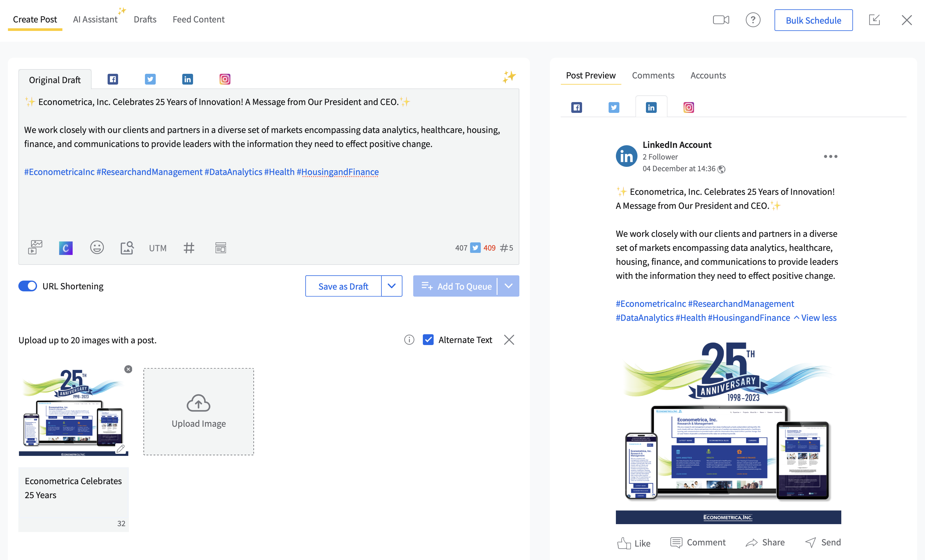Open the Canva design icon
Screen dimensions: 925x560
coord(66,248)
